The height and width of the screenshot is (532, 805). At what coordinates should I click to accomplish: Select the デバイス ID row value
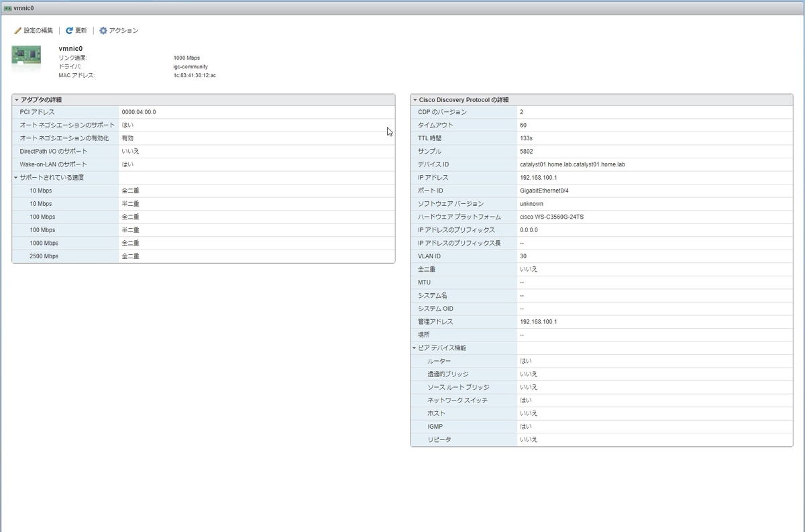(572, 164)
